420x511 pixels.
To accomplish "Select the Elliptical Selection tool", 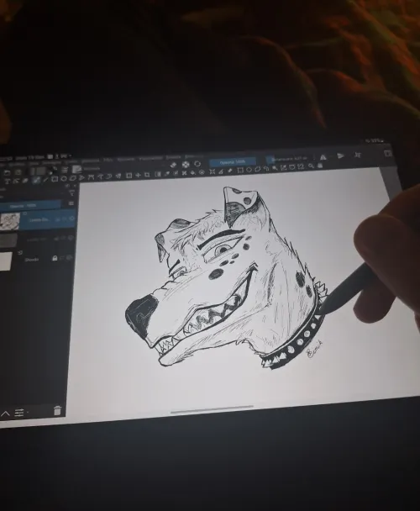I will click(x=249, y=170).
